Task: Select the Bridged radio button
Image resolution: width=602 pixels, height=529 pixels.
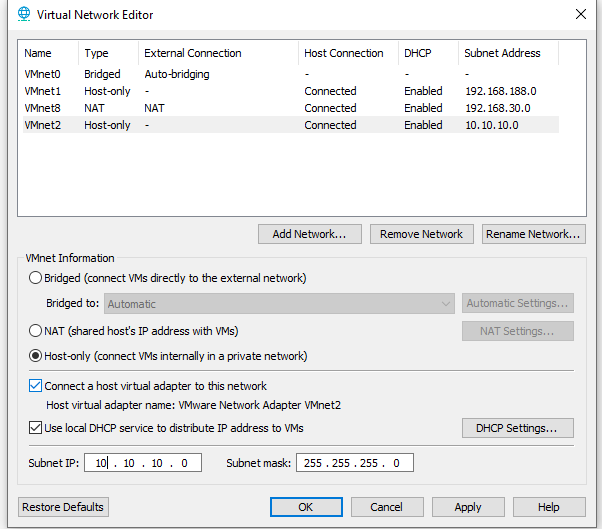Action: (35, 278)
